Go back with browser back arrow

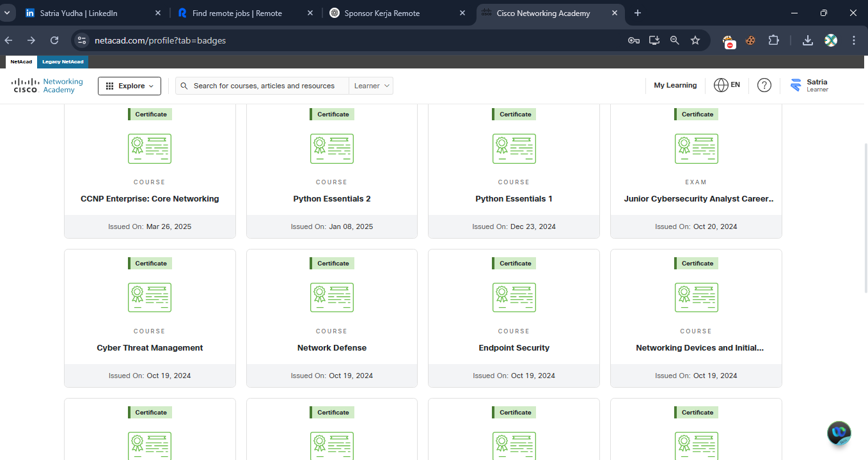click(9, 40)
